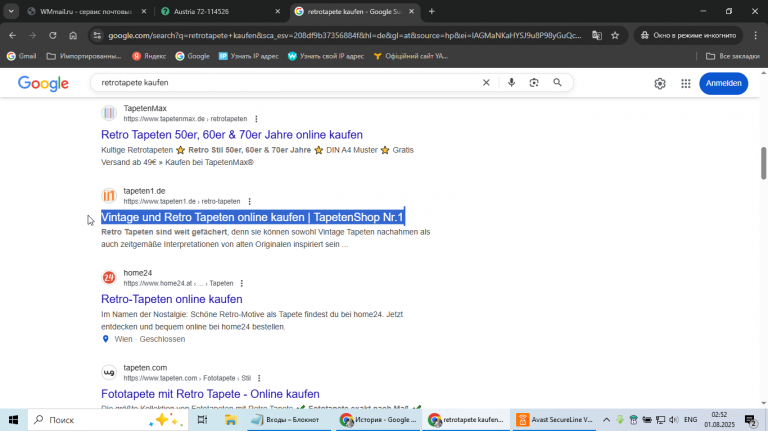The width and height of the screenshot is (768, 431).
Task: Switch to the WMmail.ru tab
Action: pyautogui.click(x=86, y=11)
